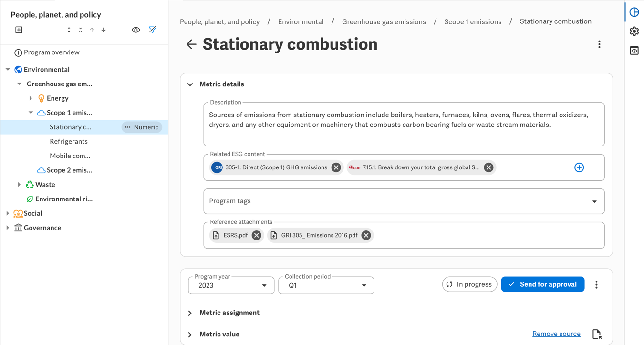Open the page options three-dot menu
The width and height of the screenshot is (644, 345).
(x=600, y=44)
